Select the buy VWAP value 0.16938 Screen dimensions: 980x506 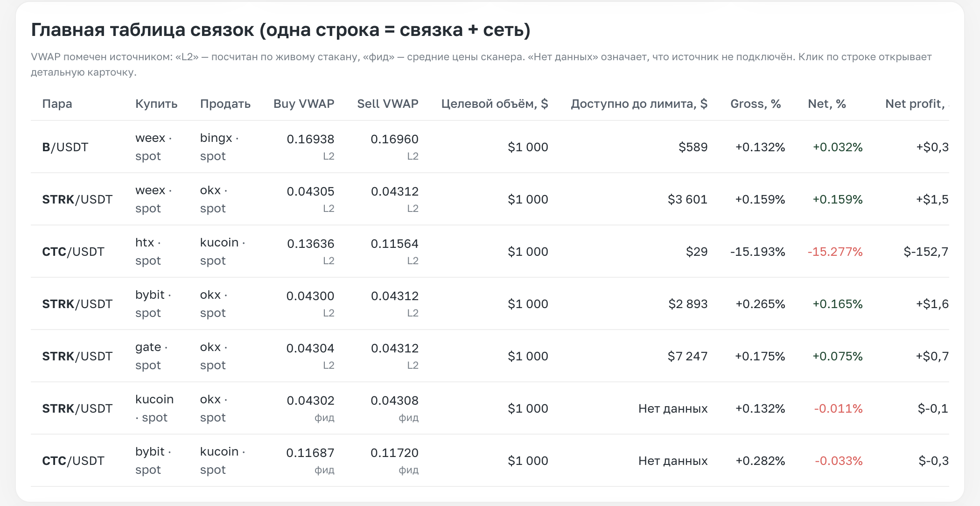[x=310, y=139]
